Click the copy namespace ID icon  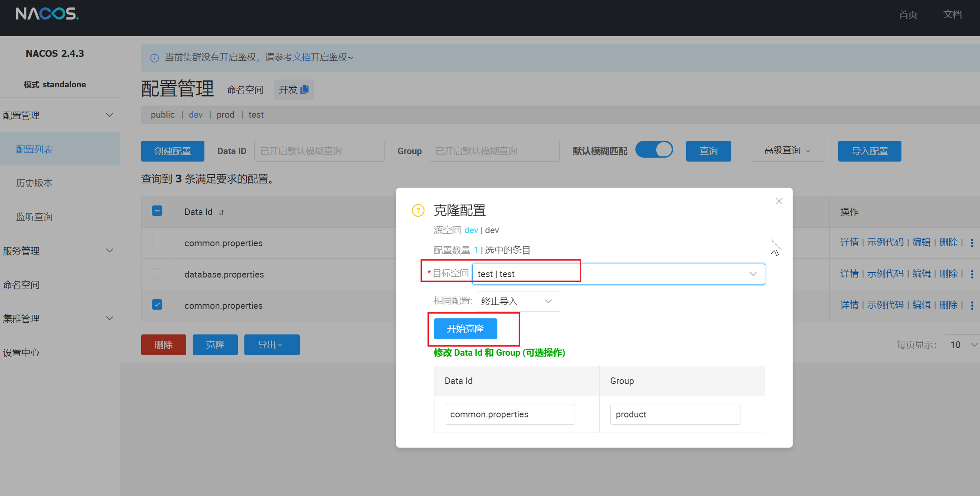point(305,89)
